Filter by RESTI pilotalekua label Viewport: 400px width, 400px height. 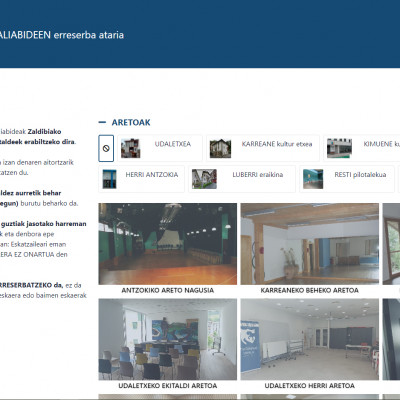pos(360,175)
